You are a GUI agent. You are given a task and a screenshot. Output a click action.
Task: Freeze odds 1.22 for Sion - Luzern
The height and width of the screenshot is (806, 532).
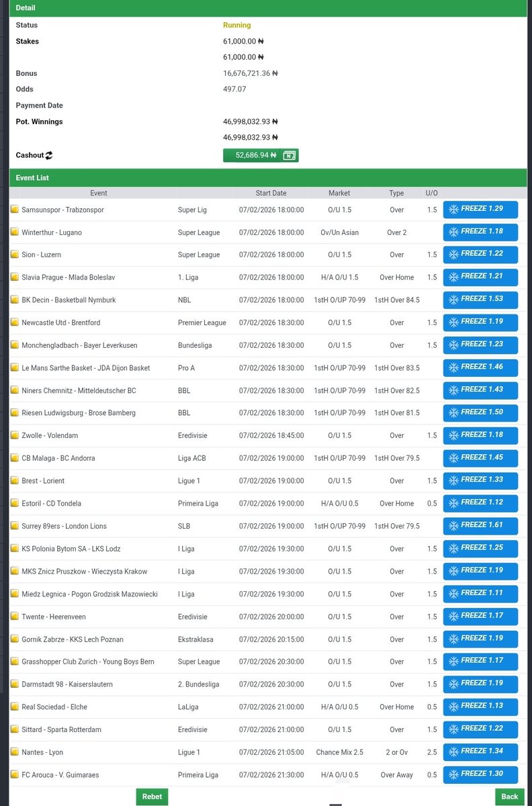point(480,255)
